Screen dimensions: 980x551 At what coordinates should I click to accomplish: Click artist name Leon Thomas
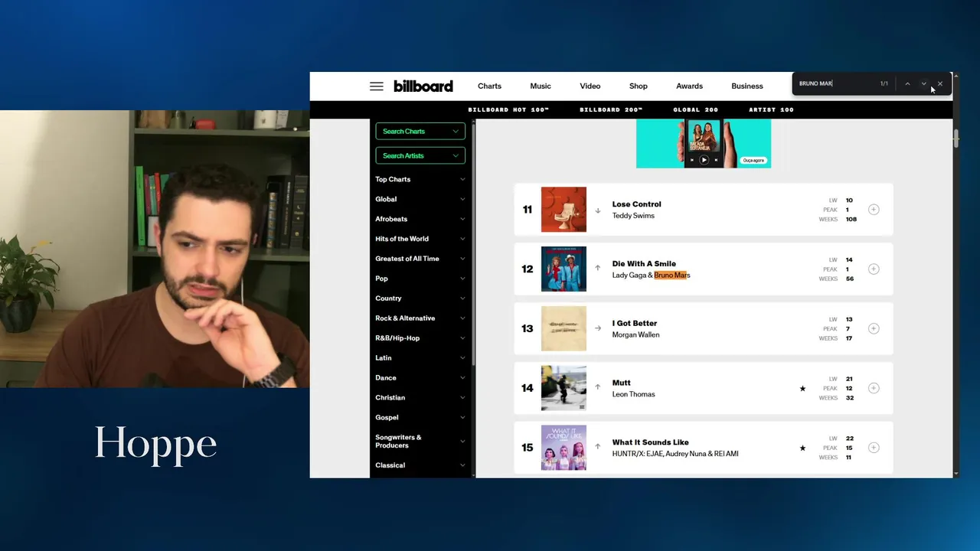(x=633, y=394)
